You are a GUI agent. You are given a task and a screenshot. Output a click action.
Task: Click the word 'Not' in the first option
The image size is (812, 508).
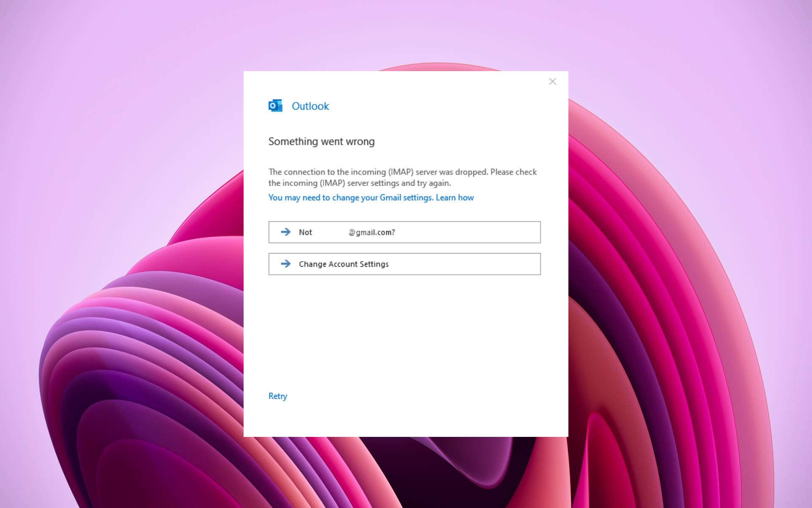coord(305,232)
